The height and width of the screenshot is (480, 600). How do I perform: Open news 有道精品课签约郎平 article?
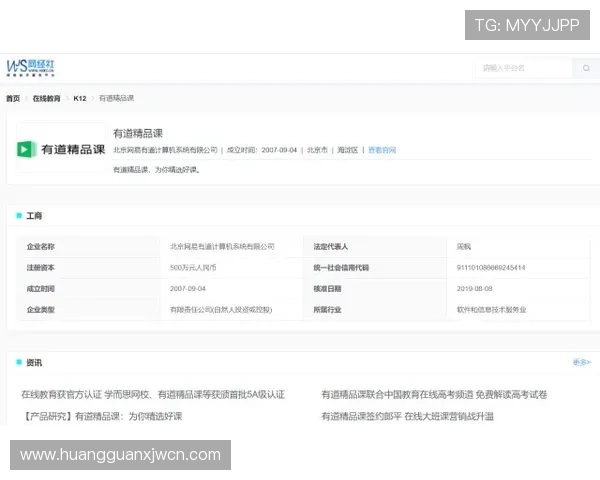coord(408,416)
